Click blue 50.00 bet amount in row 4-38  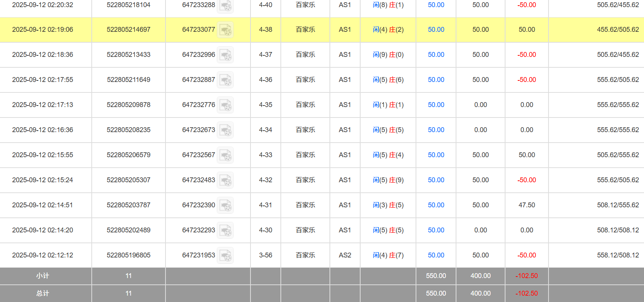click(x=436, y=30)
